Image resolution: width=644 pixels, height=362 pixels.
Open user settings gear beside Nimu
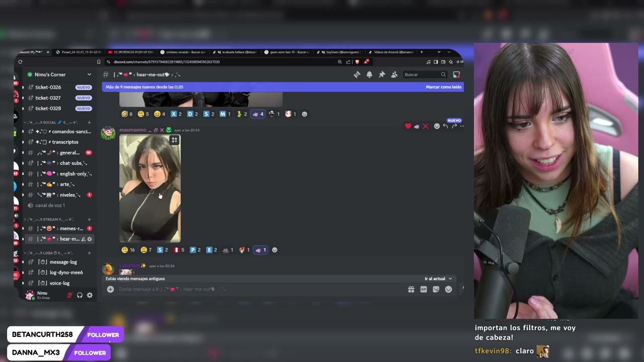90,295
